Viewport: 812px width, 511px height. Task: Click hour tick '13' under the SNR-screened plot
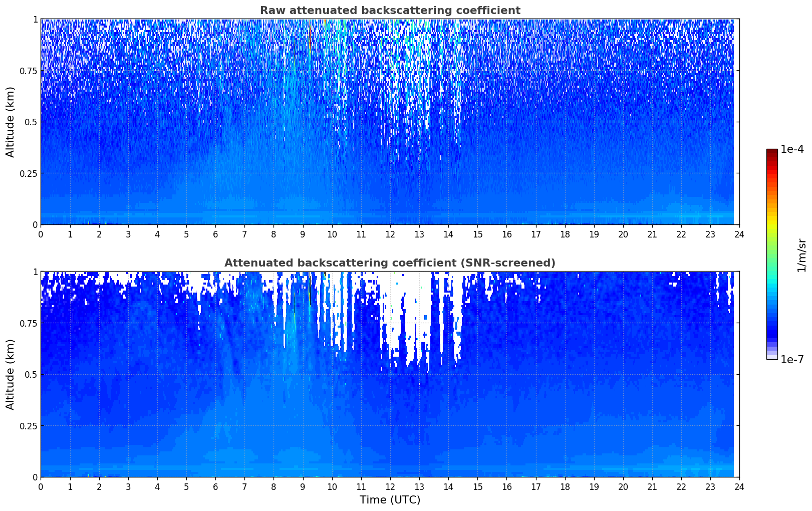(x=419, y=486)
